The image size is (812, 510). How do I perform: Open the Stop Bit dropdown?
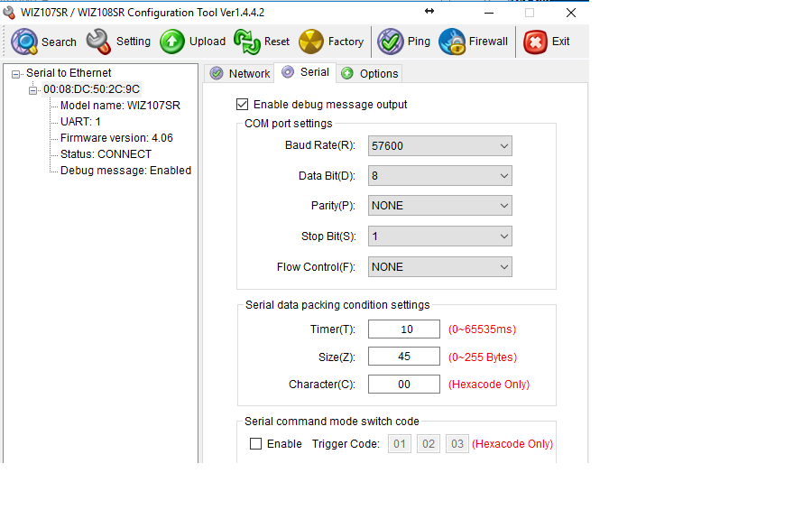click(440, 236)
